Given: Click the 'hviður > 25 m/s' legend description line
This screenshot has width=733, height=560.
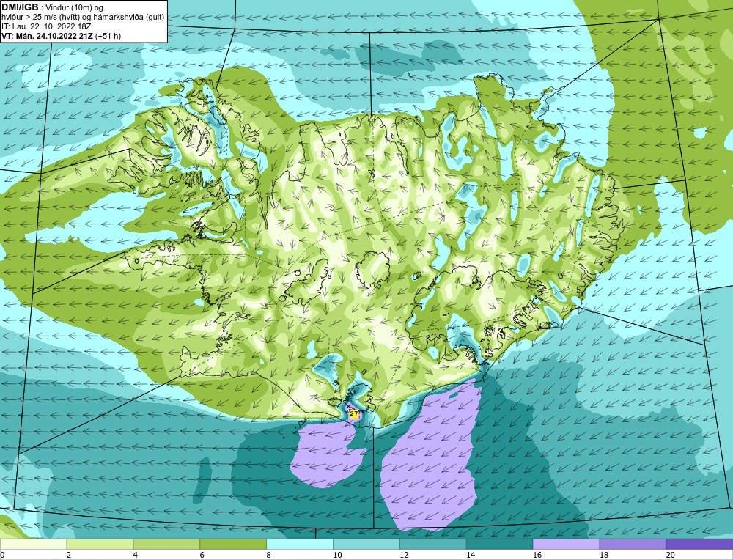Looking at the screenshot, I should 83,18.
